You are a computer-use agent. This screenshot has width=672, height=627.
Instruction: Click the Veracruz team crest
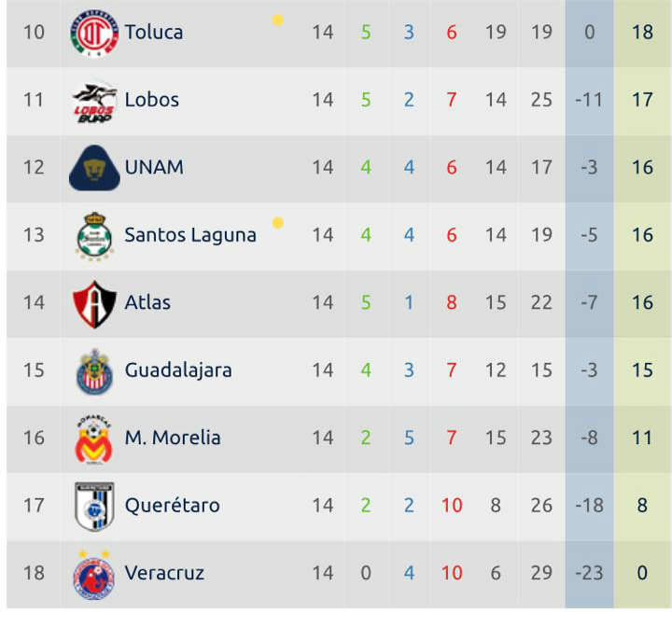[x=94, y=574]
